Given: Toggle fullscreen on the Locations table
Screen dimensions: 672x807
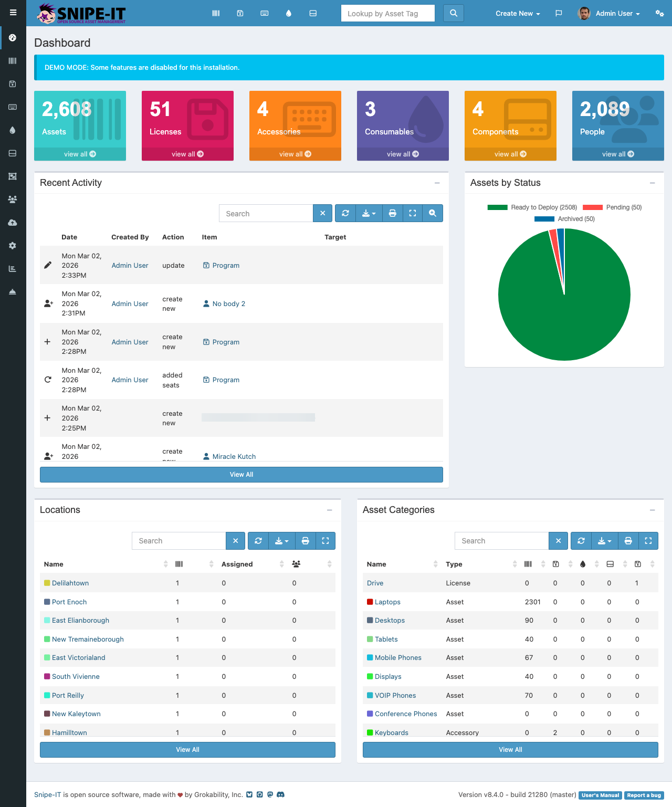Looking at the screenshot, I should coord(325,541).
